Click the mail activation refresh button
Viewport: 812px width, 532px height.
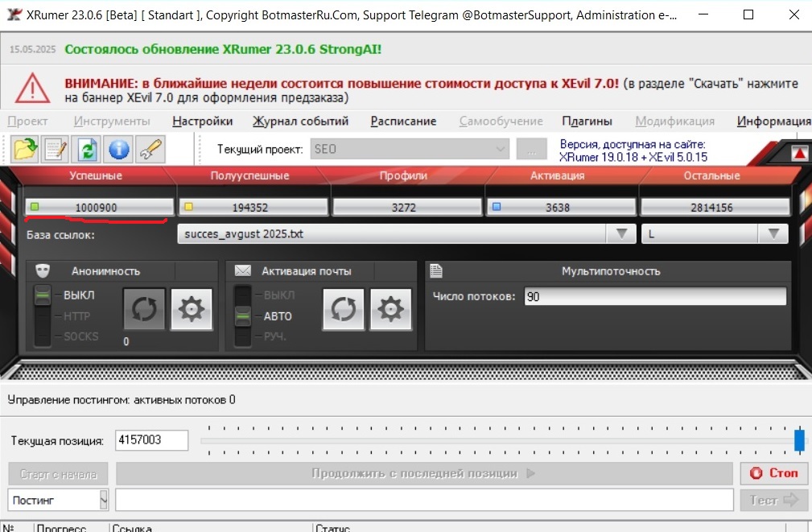[x=344, y=309]
